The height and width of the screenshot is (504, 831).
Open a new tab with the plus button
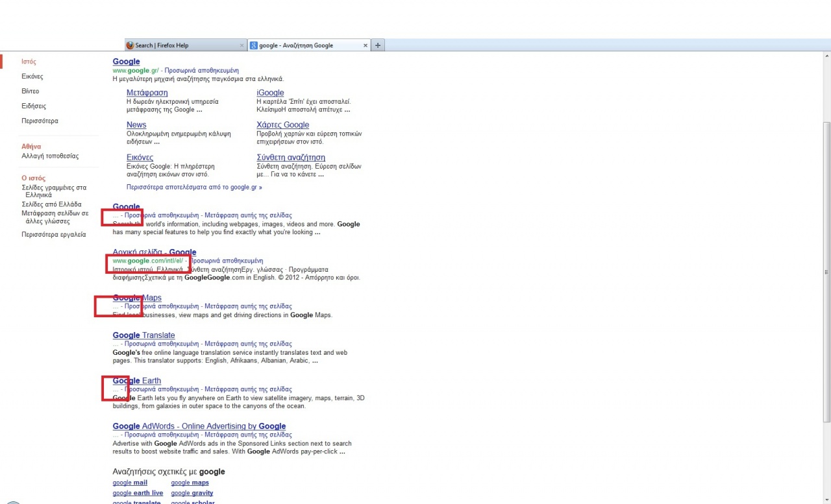click(x=378, y=45)
